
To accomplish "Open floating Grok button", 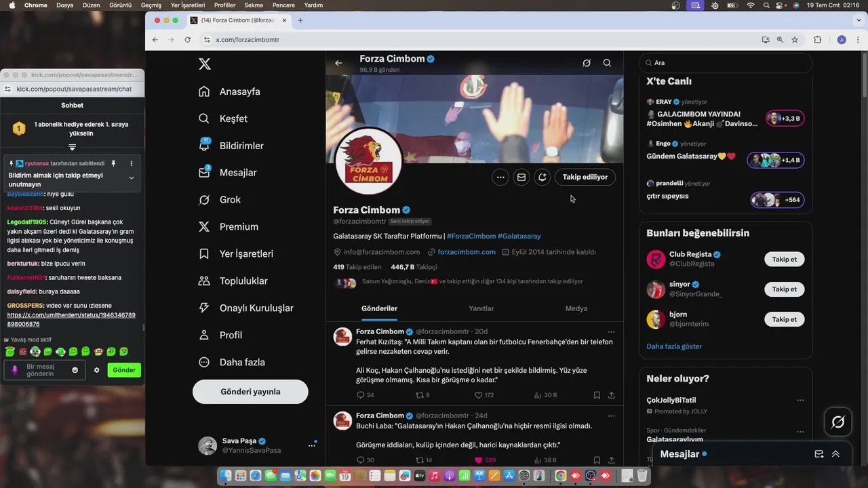I will [838, 422].
